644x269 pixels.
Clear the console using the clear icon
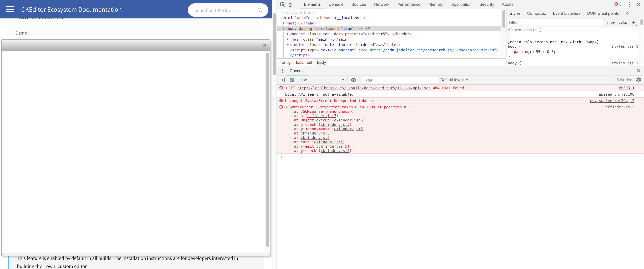tap(292, 80)
